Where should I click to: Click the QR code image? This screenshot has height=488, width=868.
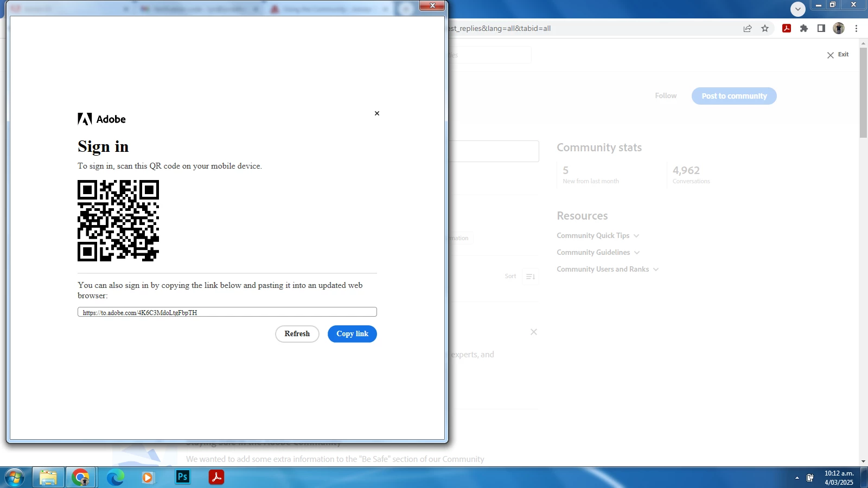(118, 221)
